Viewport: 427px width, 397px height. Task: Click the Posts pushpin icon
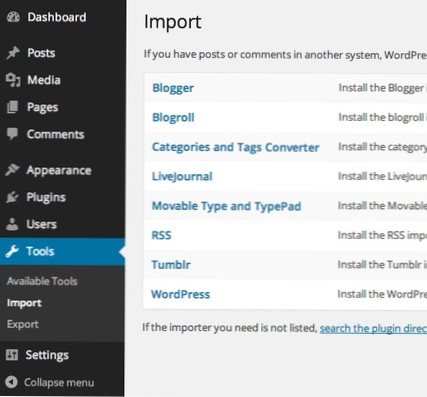coord(13,53)
